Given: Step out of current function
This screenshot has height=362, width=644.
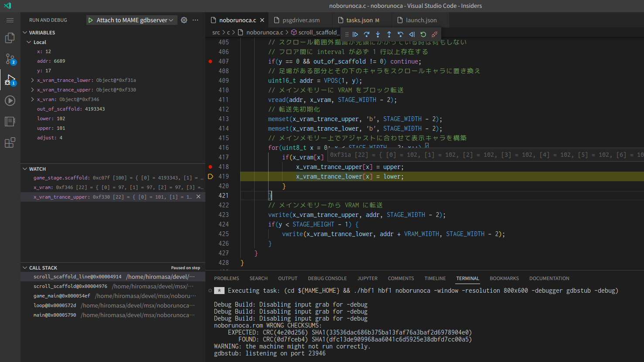Looking at the screenshot, I should pos(389,34).
